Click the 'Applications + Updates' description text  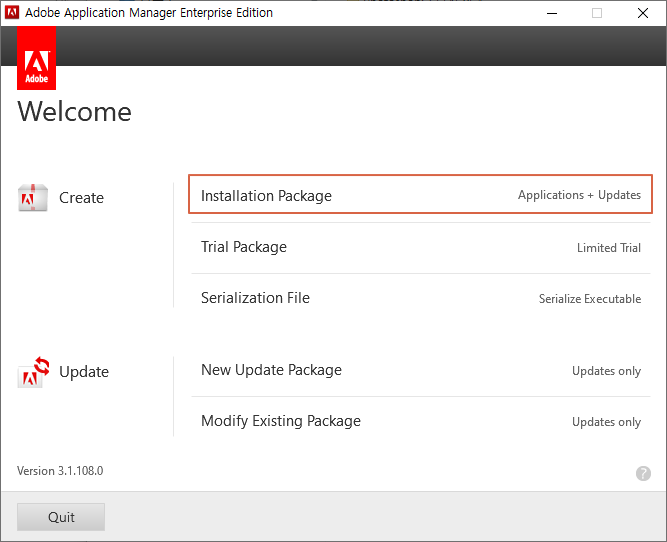(x=579, y=195)
